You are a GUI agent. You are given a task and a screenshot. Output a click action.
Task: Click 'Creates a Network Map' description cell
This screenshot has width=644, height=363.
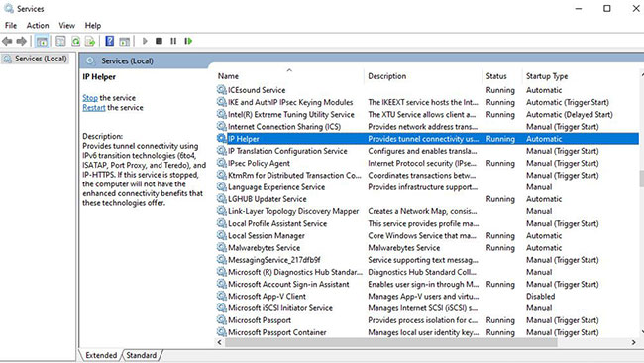point(422,211)
